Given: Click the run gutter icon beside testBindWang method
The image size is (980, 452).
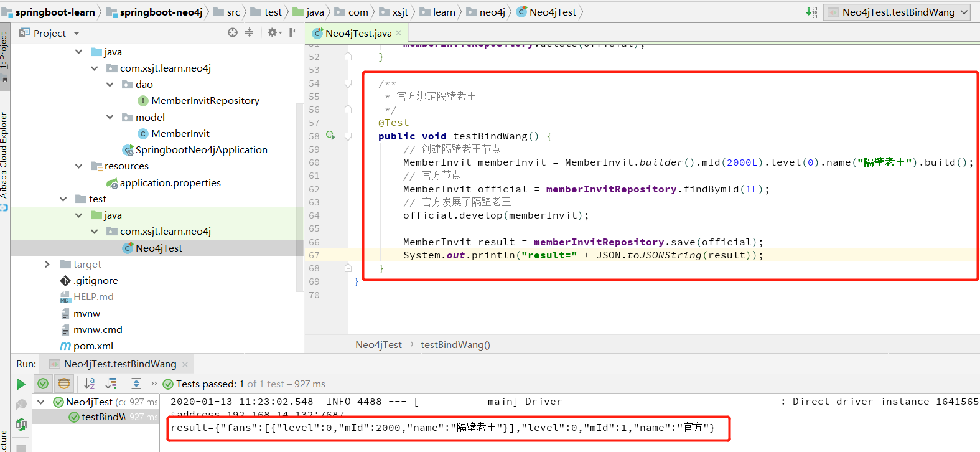Looking at the screenshot, I should click(330, 136).
